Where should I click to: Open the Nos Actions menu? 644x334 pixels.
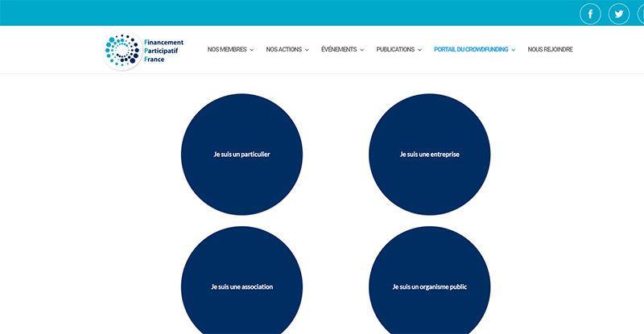point(287,49)
